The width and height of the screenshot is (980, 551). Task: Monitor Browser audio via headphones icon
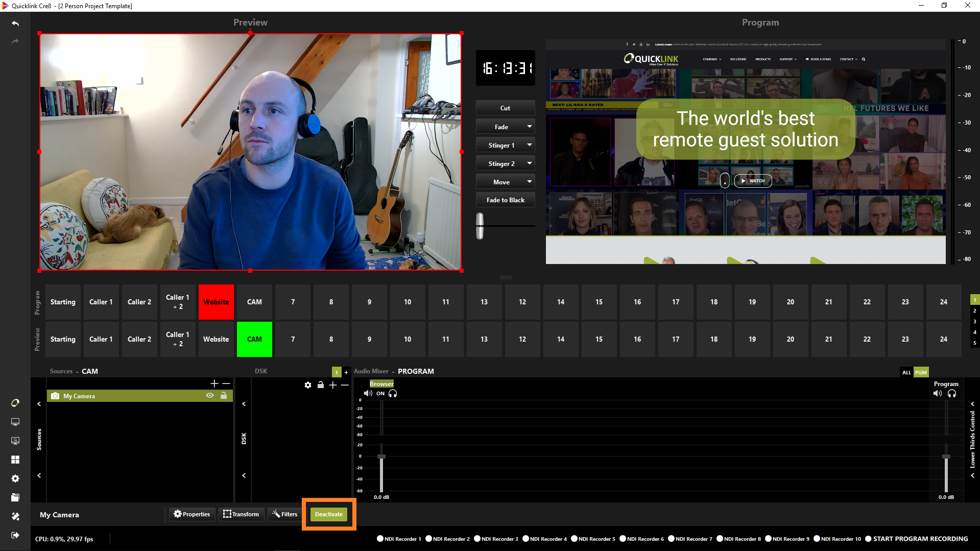click(393, 394)
